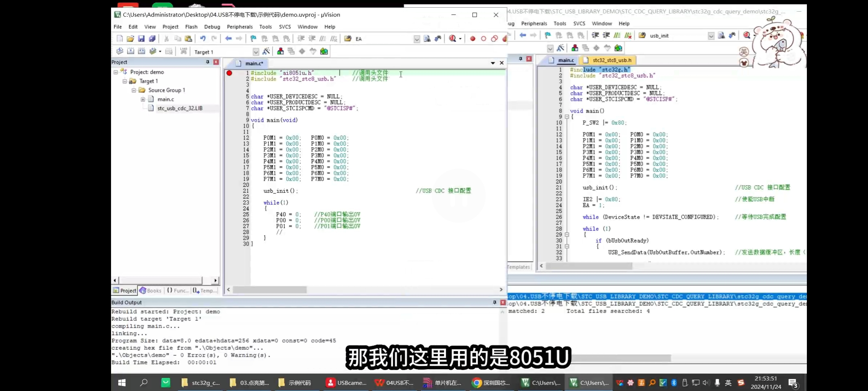The width and height of the screenshot is (868, 391).
Task: Click the New file icon in demo window
Action: click(120, 38)
